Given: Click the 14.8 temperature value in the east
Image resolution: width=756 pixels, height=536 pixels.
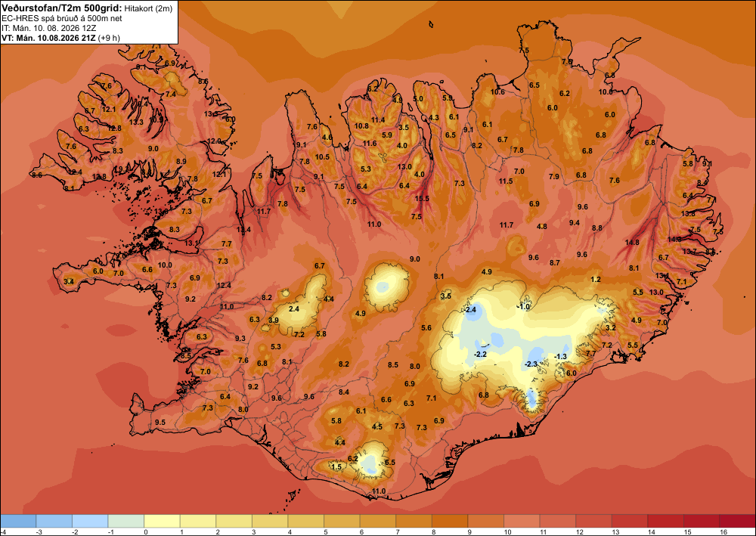Looking at the screenshot, I should (x=631, y=243).
